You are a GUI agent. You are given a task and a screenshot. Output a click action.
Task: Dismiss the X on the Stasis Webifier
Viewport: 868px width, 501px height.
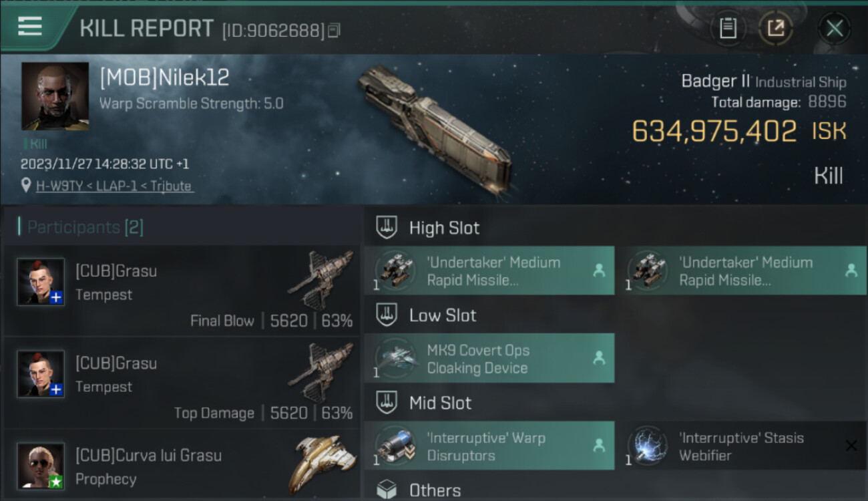[x=851, y=446]
